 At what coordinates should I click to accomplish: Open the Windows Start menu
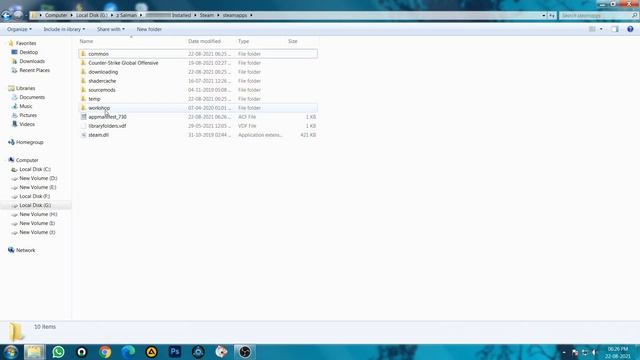tap(10, 352)
